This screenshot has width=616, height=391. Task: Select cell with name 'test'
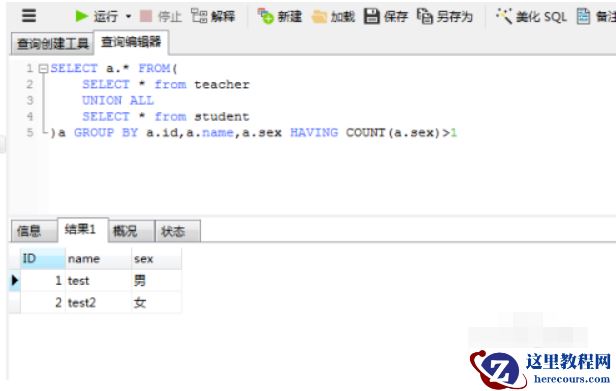[98, 281]
